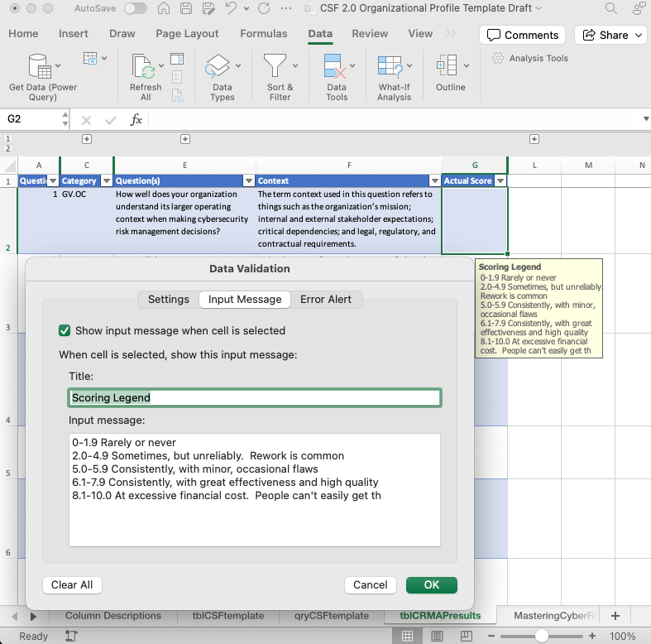Viewport: 651px width, 644px height.
Task: Click the Refresh All icon
Action: point(145,66)
